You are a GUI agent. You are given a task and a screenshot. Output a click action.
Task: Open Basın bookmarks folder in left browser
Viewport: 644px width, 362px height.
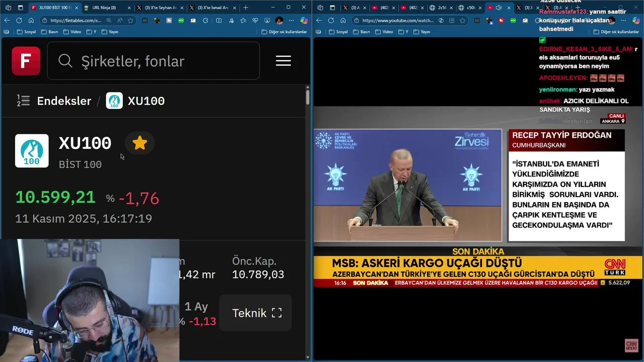(x=49, y=32)
